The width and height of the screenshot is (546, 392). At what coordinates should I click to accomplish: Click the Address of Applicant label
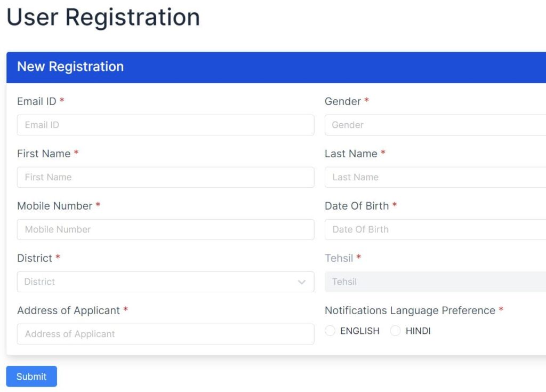coord(68,310)
